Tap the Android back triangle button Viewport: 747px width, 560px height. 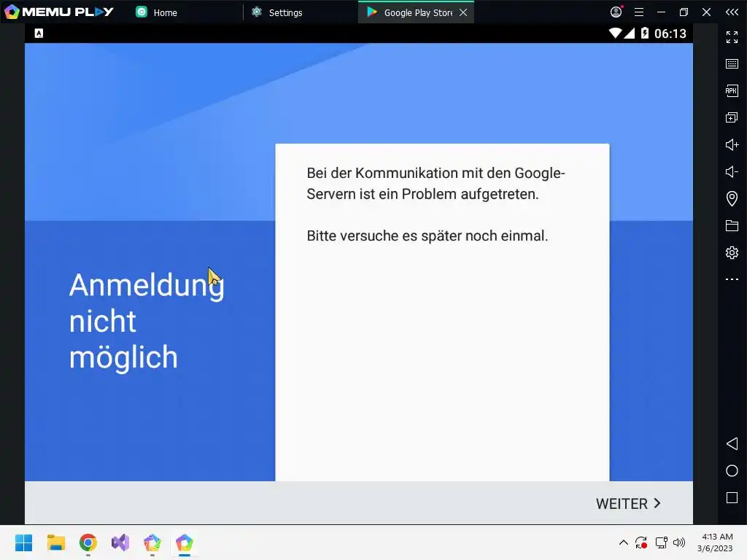732,444
